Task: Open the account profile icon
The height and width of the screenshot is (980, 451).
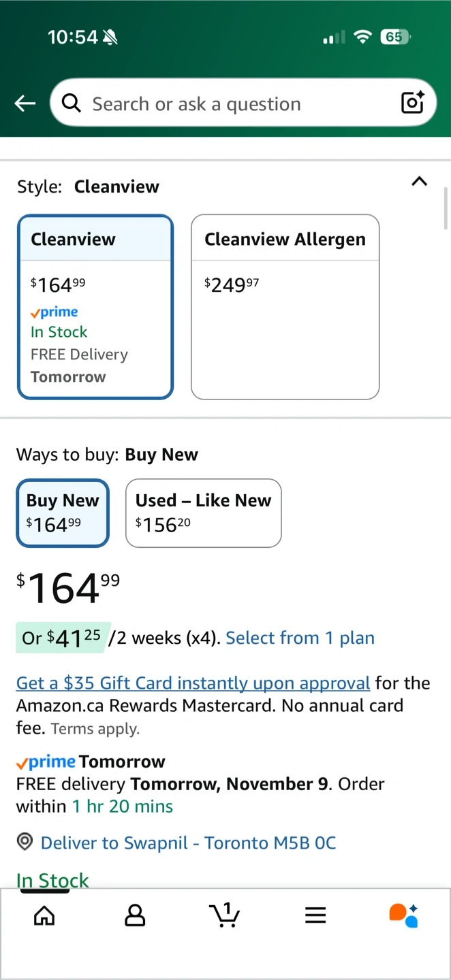Action: click(135, 915)
